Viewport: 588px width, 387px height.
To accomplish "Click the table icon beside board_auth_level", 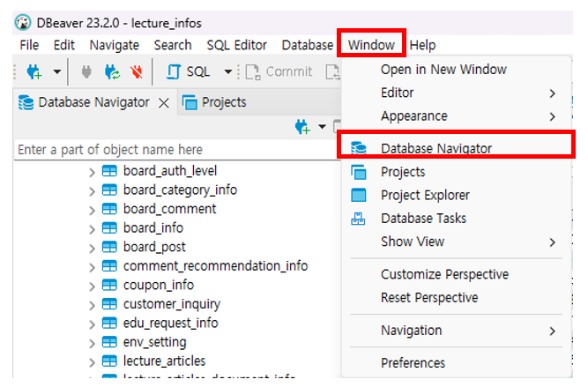I will pos(109,171).
